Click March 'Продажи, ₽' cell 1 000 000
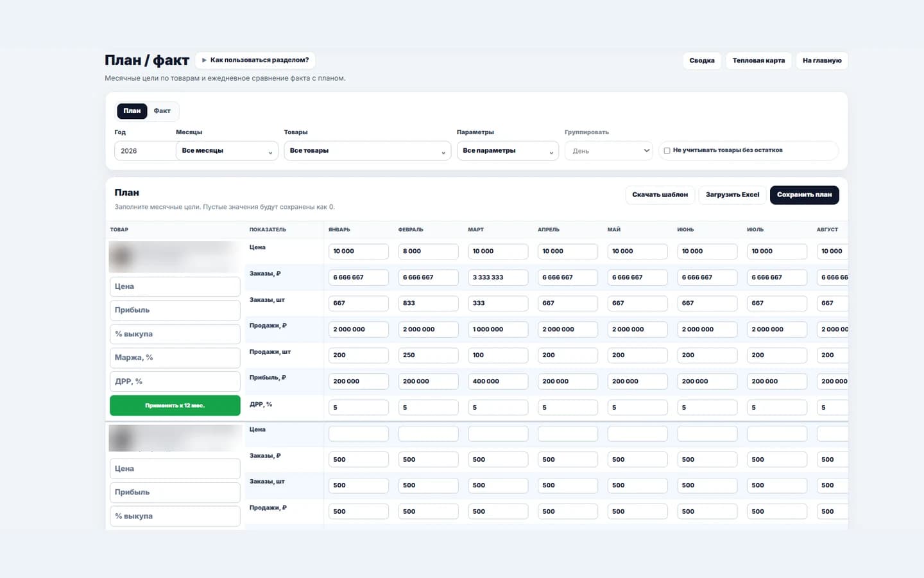This screenshot has height=578, width=924. point(498,329)
